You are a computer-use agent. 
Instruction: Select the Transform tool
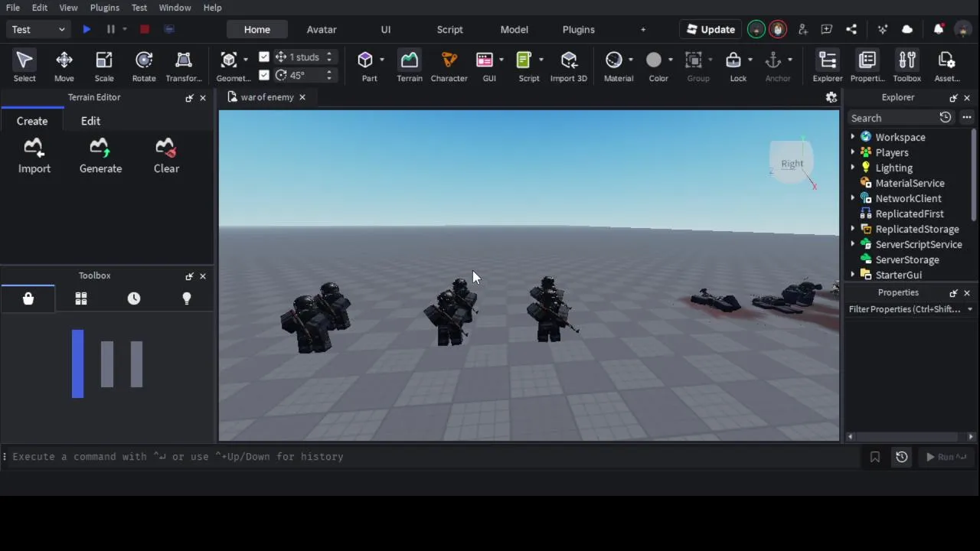(x=184, y=66)
